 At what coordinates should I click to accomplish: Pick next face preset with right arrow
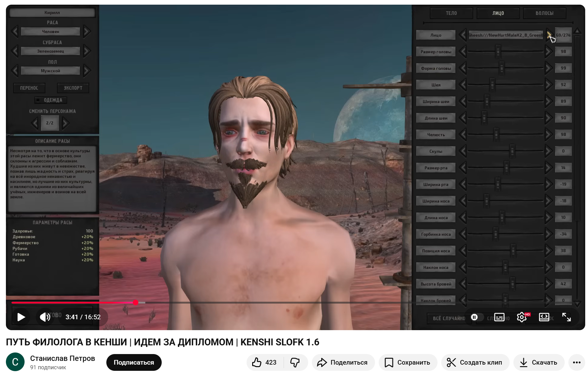tap(549, 35)
